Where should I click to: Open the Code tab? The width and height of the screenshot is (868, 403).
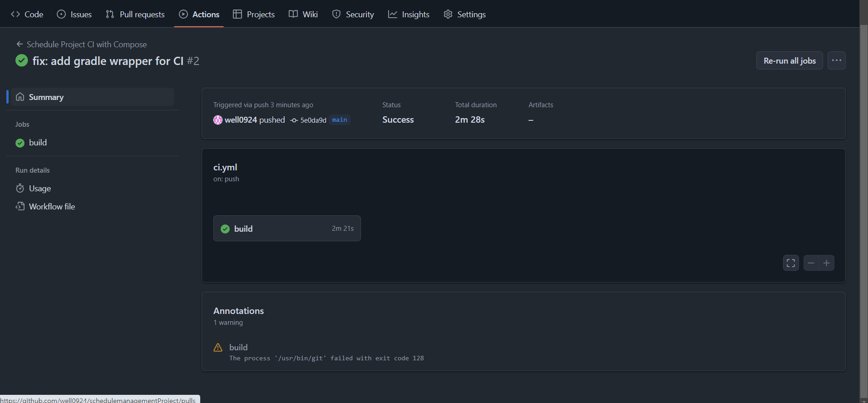pos(27,14)
